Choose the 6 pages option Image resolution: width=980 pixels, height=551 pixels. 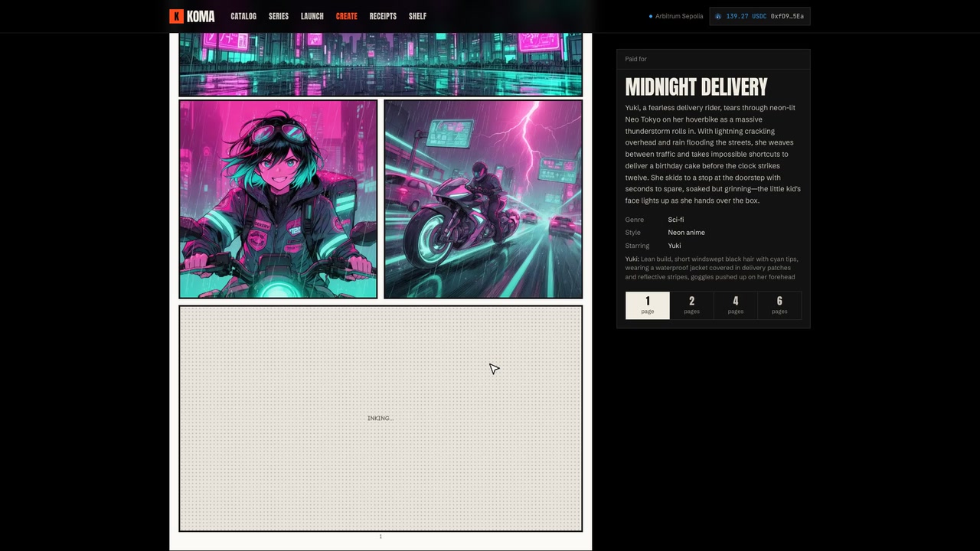(x=779, y=305)
